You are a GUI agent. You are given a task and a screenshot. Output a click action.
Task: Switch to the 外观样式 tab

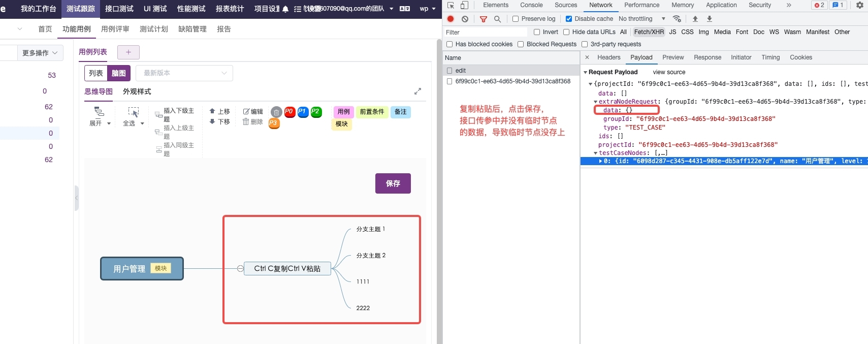[137, 91]
